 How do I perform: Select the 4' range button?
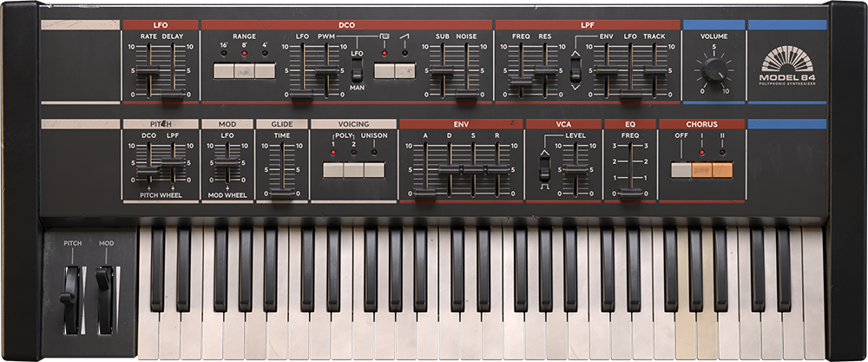265,71
